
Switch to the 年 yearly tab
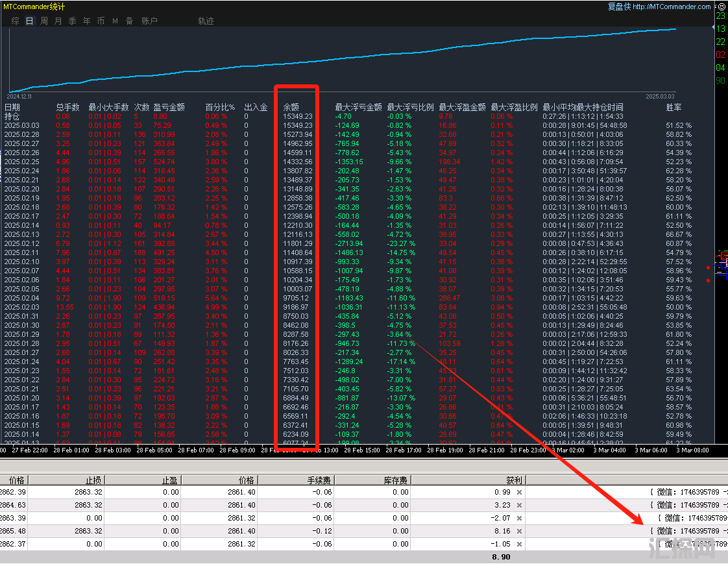tap(87, 21)
